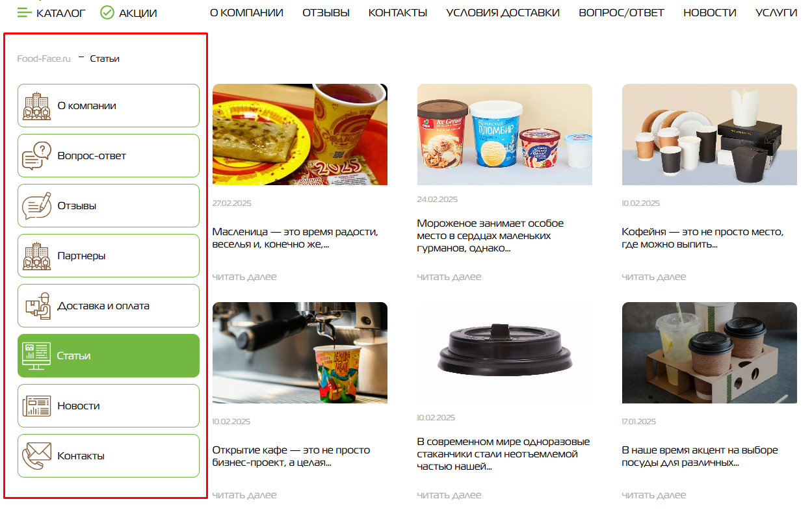Follow the Food-Face.ru breadcrumb link

44,58
